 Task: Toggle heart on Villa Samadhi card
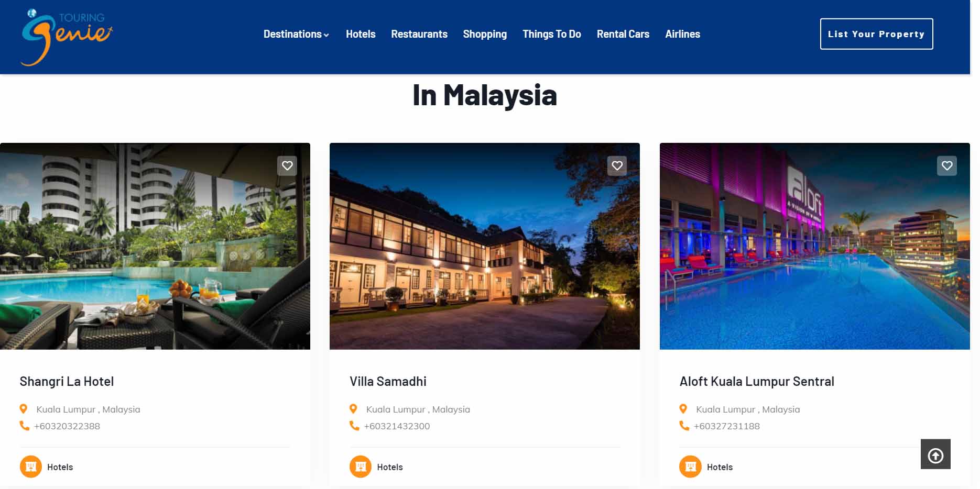617,166
